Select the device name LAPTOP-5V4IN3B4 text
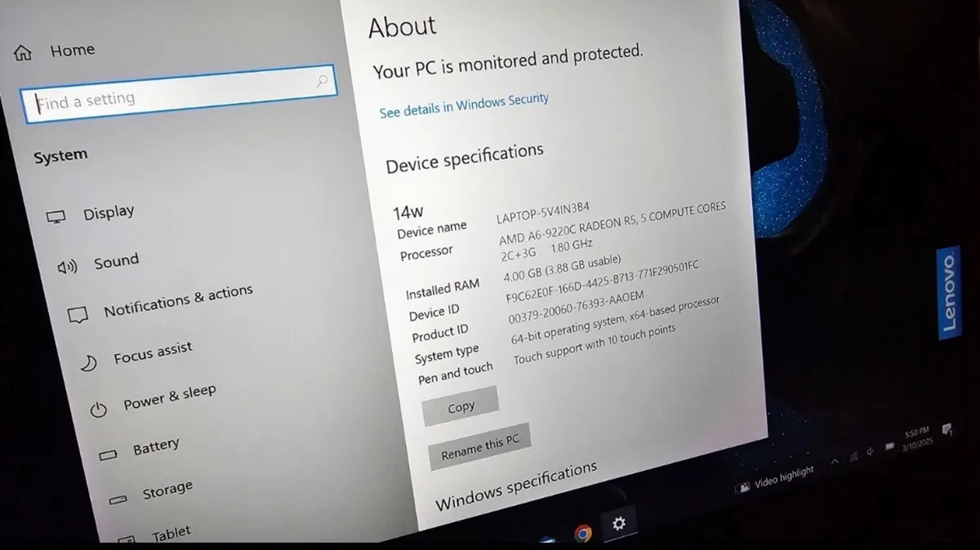The height and width of the screenshot is (550, 980). [542, 212]
